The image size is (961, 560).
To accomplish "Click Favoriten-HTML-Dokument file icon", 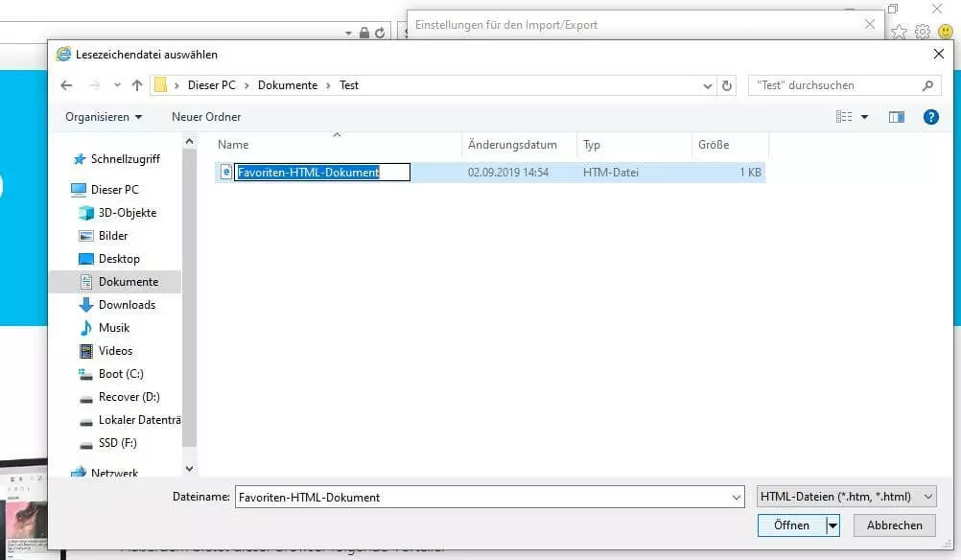I will [225, 173].
